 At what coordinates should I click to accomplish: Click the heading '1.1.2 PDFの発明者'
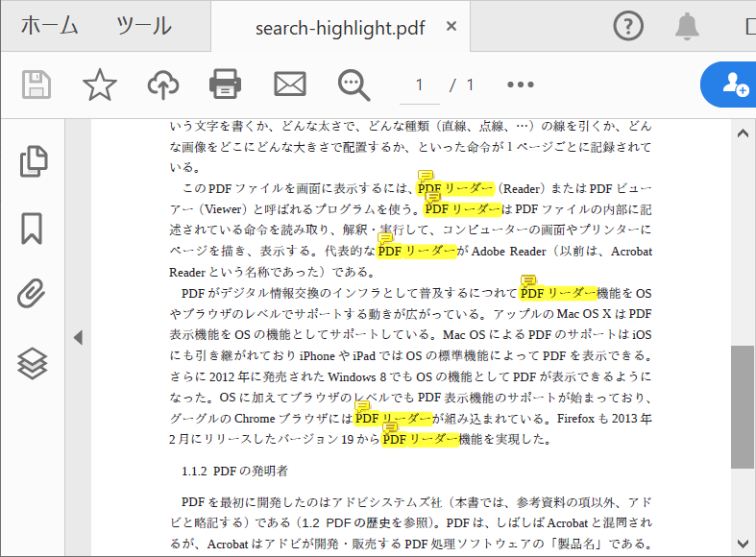[234, 471]
